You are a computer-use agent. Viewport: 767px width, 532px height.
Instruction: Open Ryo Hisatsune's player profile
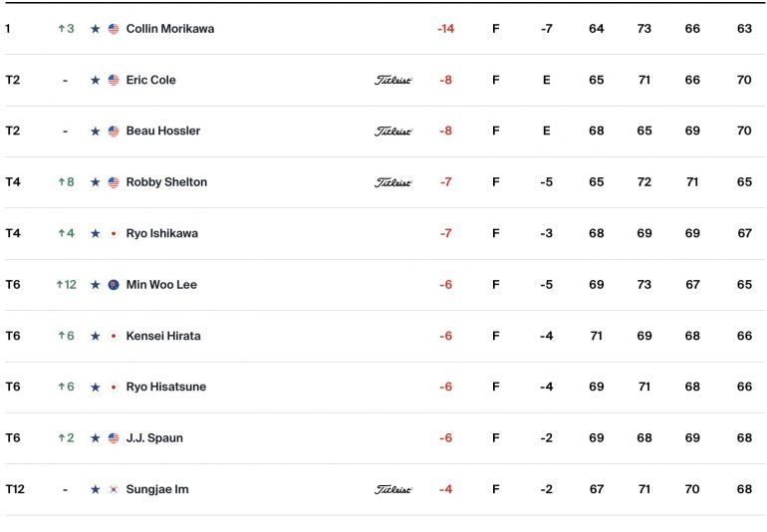click(x=165, y=387)
